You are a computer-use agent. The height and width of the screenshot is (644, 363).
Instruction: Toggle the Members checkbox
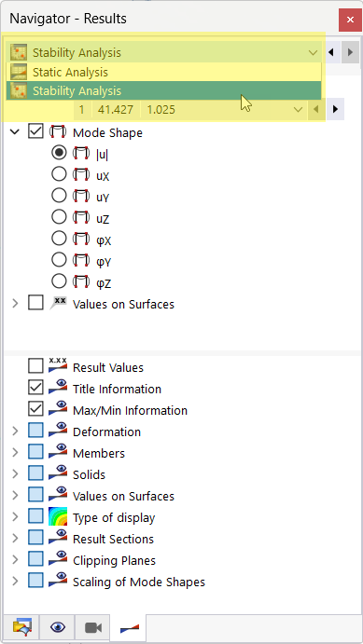[x=35, y=452]
